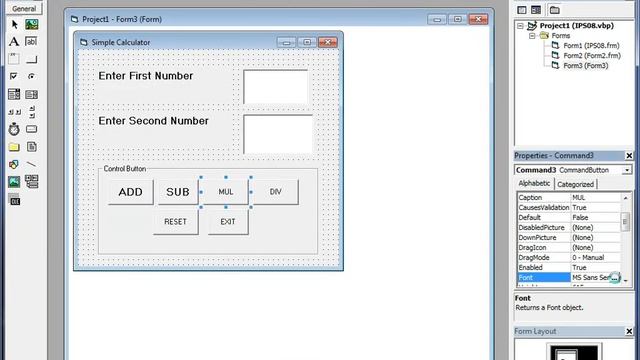The width and height of the screenshot is (640, 360).
Task: Select the EXIT command button
Action: tap(228, 222)
